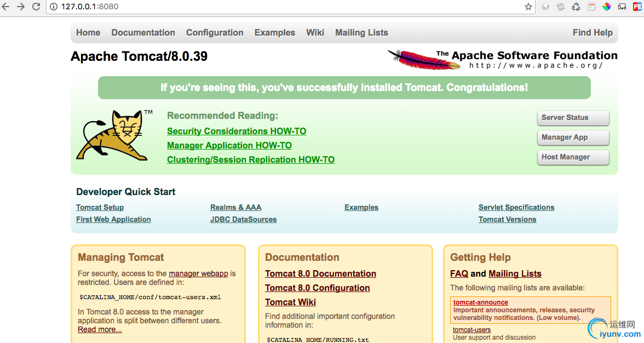Open the First Web Application link
644x343 pixels.
[x=113, y=219]
